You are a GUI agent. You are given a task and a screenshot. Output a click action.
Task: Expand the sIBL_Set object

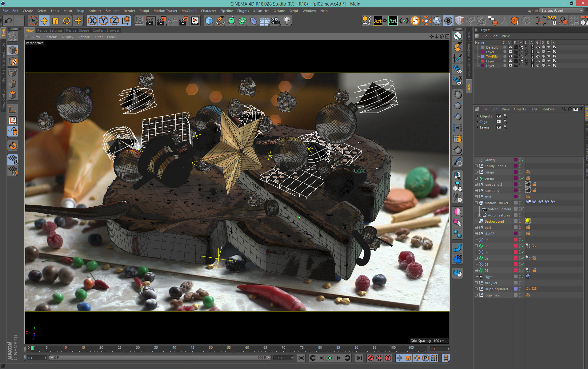point(476,283)
